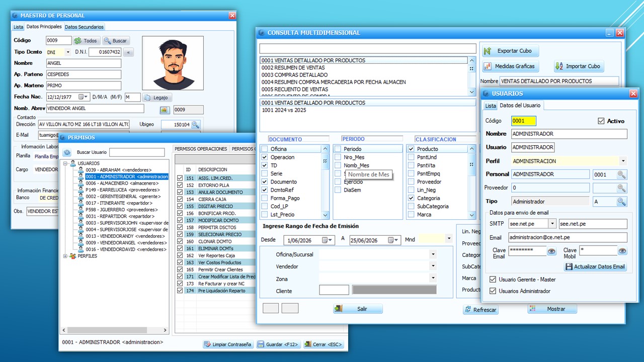The width and height of the screenshot is (644, 362).
Task: Uncheck Producto in Clasificacion list
Action: [411, 149]
